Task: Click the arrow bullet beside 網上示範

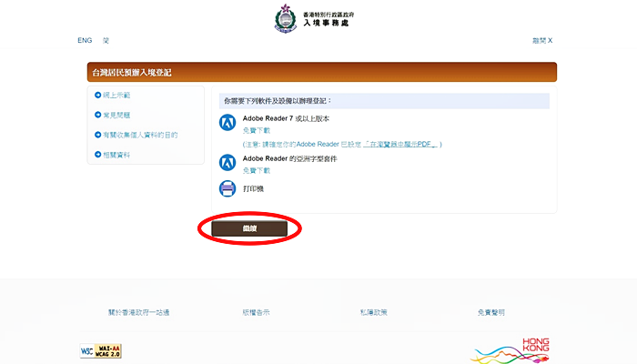Action: point(97,95)
